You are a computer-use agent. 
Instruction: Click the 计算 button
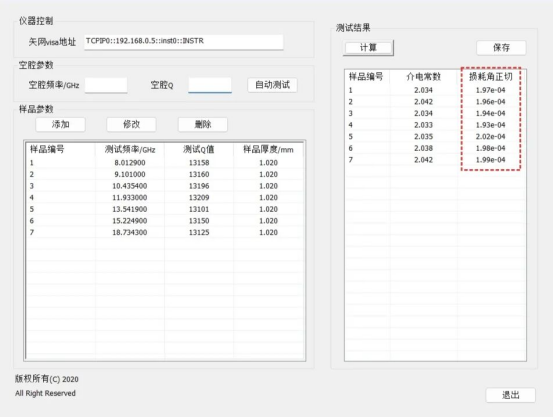368,48
